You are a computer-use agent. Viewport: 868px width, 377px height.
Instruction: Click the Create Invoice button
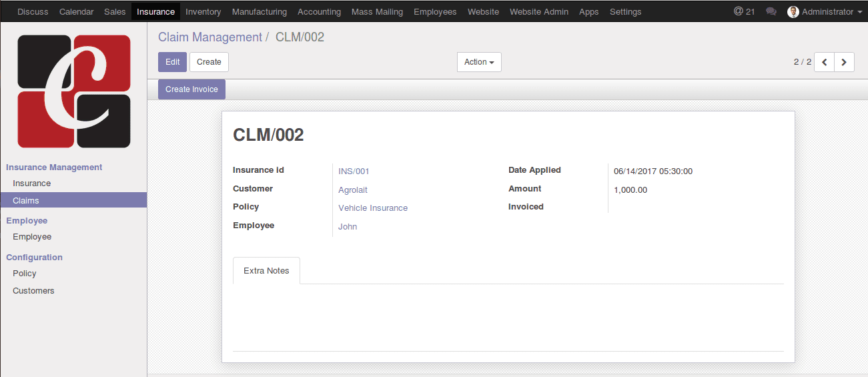click(191, 89)
